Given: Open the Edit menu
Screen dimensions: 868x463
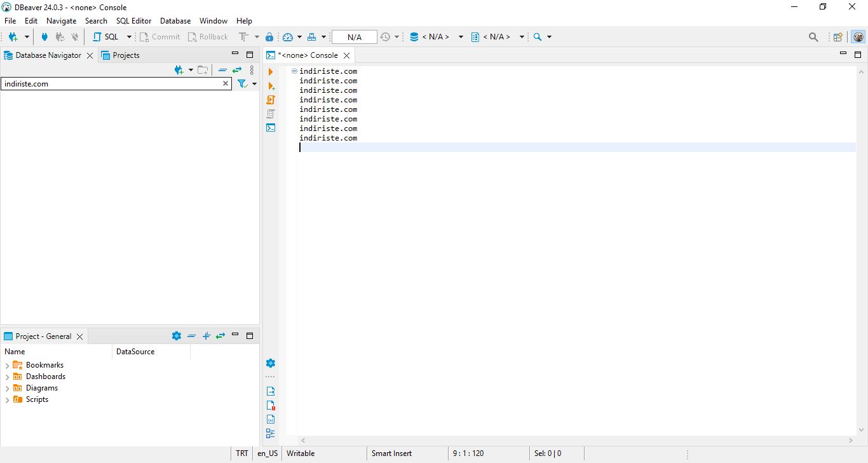Looking at the screenshot, I should point(31,21).
